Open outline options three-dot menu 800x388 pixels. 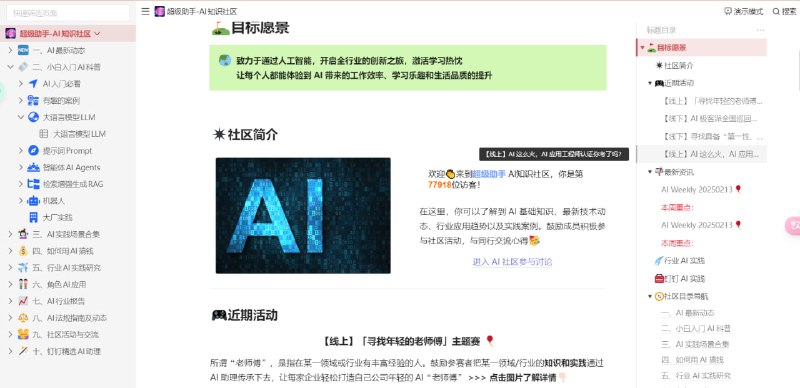pos(760,30)
